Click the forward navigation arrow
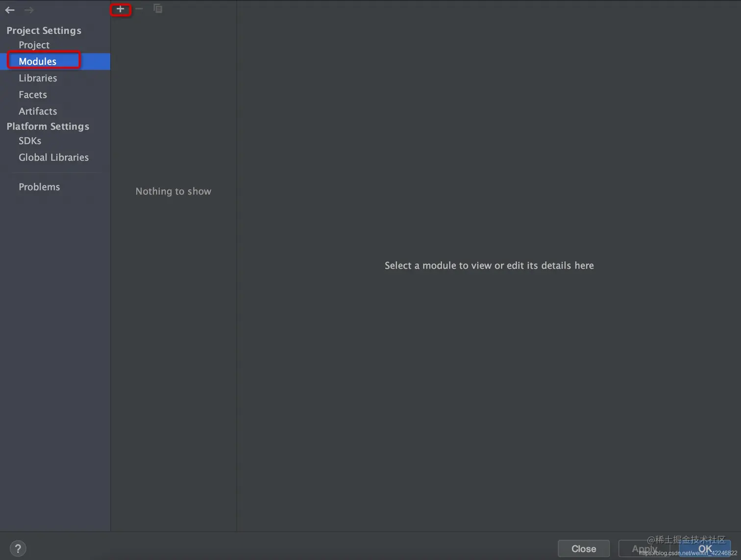Screen dimensions: 741x560 tap(29, 10)
